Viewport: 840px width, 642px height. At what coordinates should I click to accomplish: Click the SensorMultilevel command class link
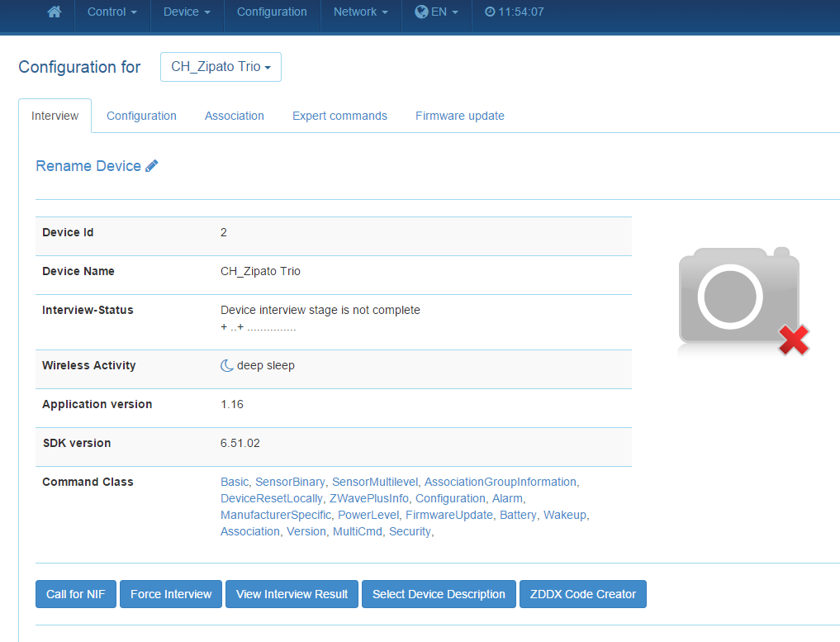(374, 482)
